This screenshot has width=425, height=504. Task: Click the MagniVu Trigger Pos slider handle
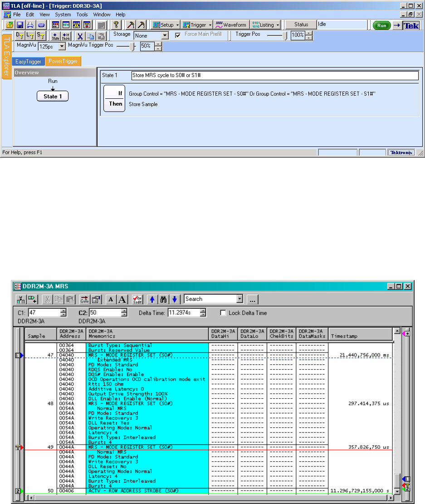tap(132, 47)
